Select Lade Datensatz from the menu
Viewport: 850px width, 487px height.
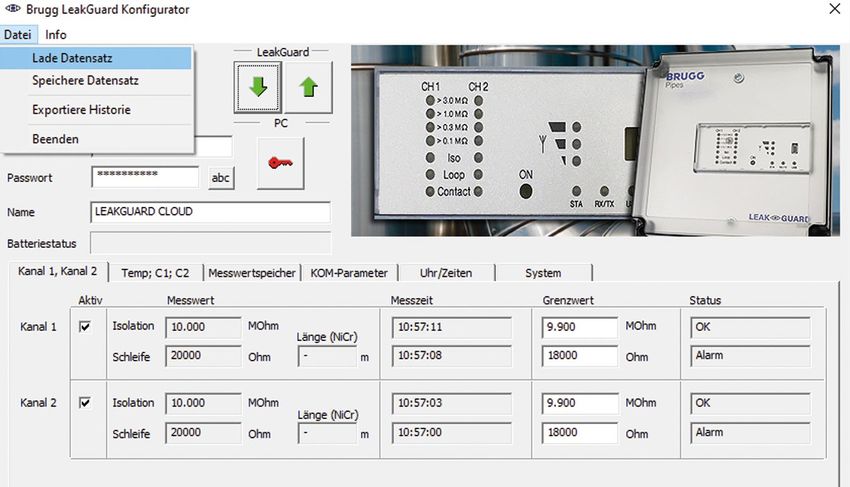coord(96,58)
